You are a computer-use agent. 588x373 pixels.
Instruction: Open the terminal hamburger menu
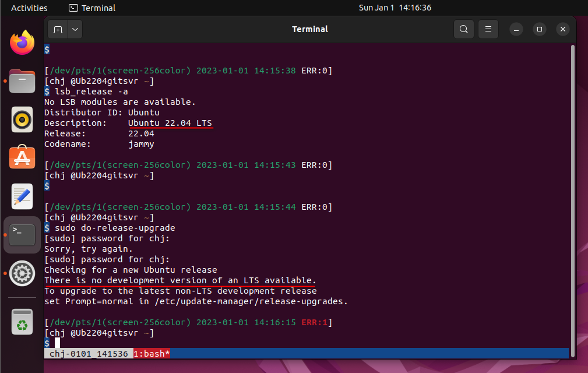coord(488,29)
